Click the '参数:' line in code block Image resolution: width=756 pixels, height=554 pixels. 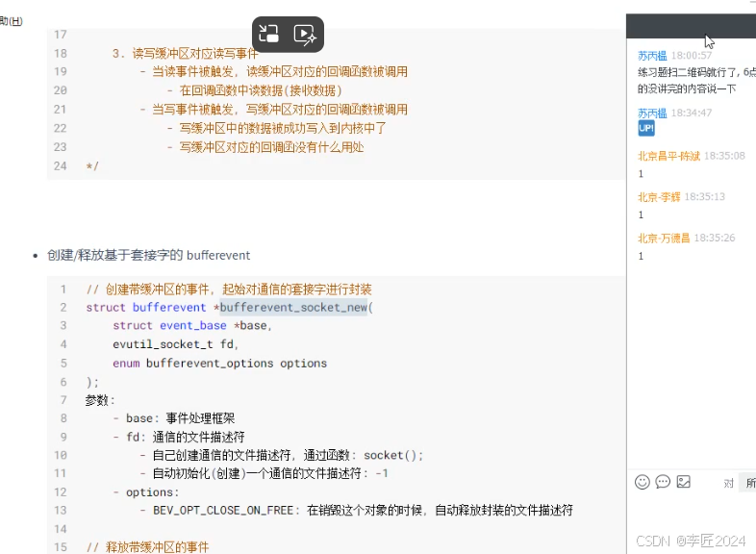100,400
